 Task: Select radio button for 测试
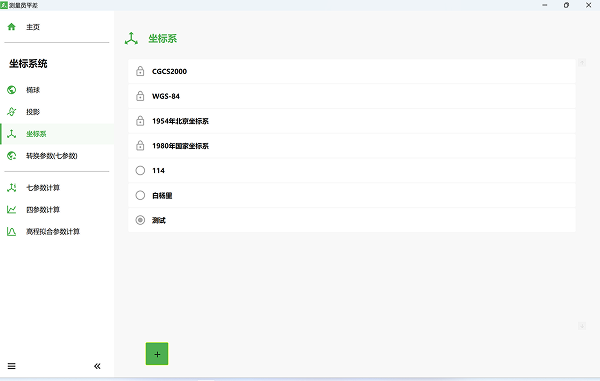(140, 220)
